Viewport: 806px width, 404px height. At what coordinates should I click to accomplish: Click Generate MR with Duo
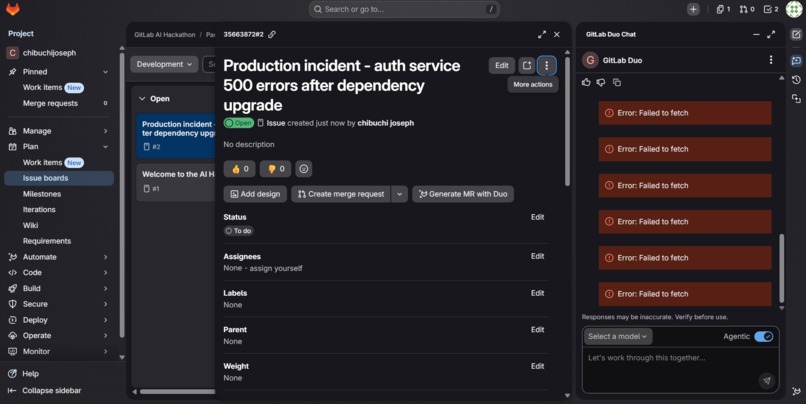tap(463, 194)
